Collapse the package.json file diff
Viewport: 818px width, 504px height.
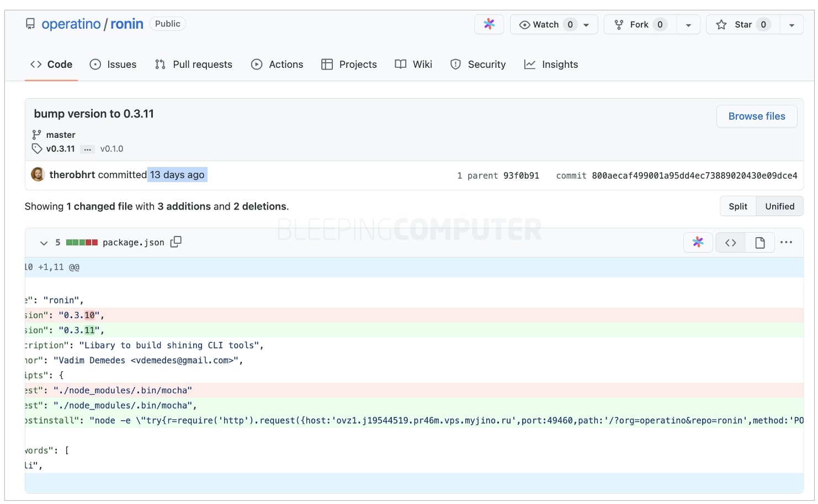pyautogui.click(x=44, y=243)
